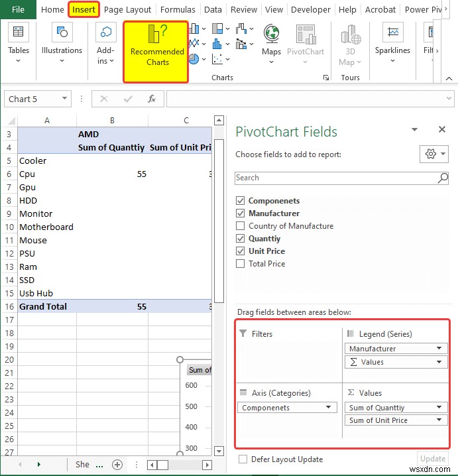
Task: Click the field search magnifier icon
Action: coord(443,178)
